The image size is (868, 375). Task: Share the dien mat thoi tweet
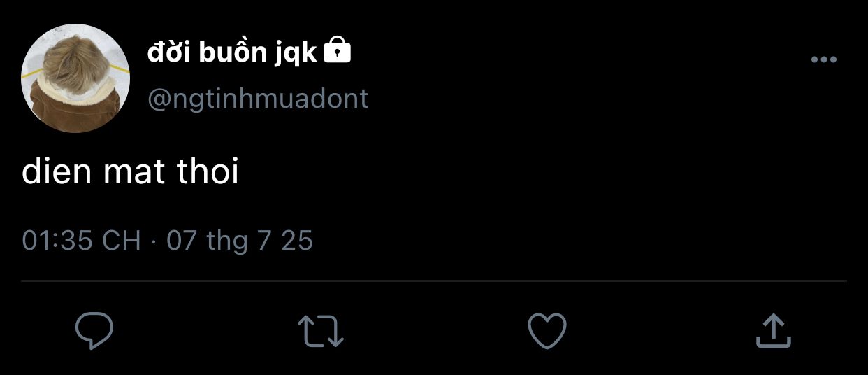click(774, 331)
